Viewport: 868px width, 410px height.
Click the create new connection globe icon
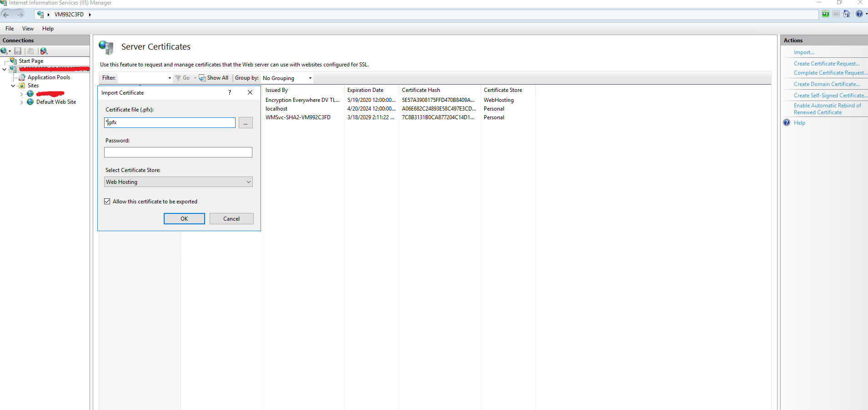click(4, 51)
